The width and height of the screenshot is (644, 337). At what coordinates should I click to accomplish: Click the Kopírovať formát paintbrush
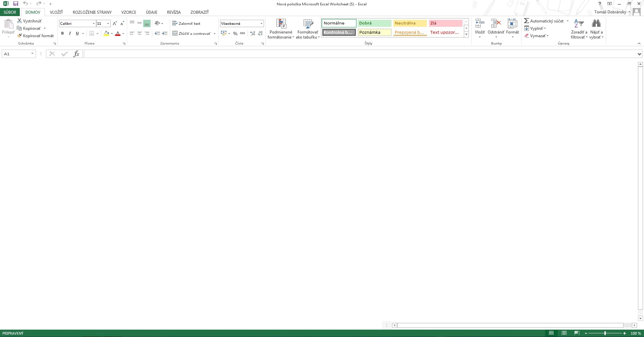tap(20, 36)
